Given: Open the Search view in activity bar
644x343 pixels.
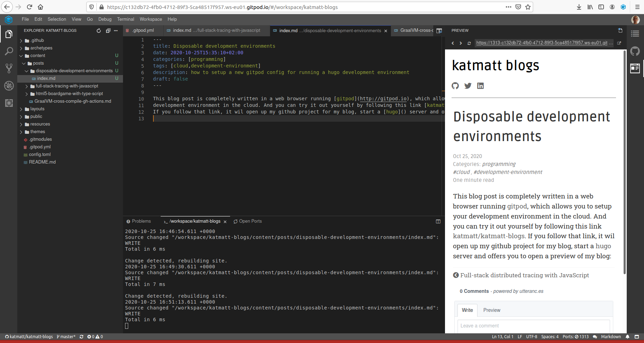Looking at the screenshot, I should 9,51.
